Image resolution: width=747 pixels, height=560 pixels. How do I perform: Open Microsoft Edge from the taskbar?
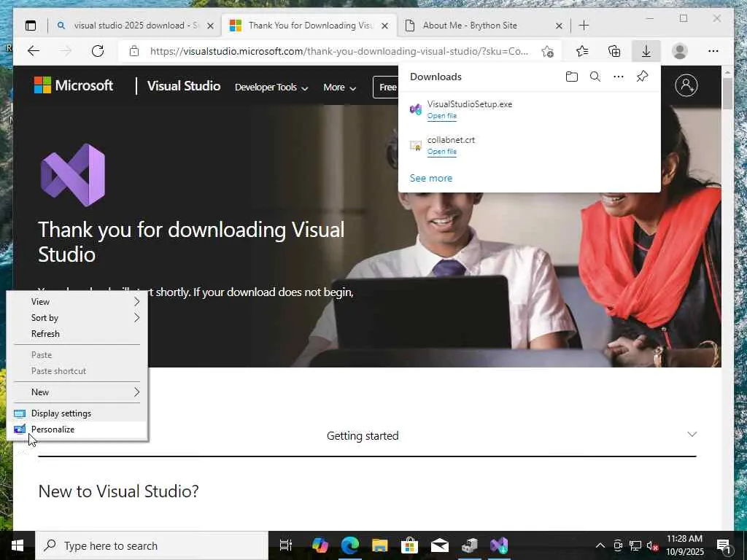pyautogui.click(x=349, y=545)
